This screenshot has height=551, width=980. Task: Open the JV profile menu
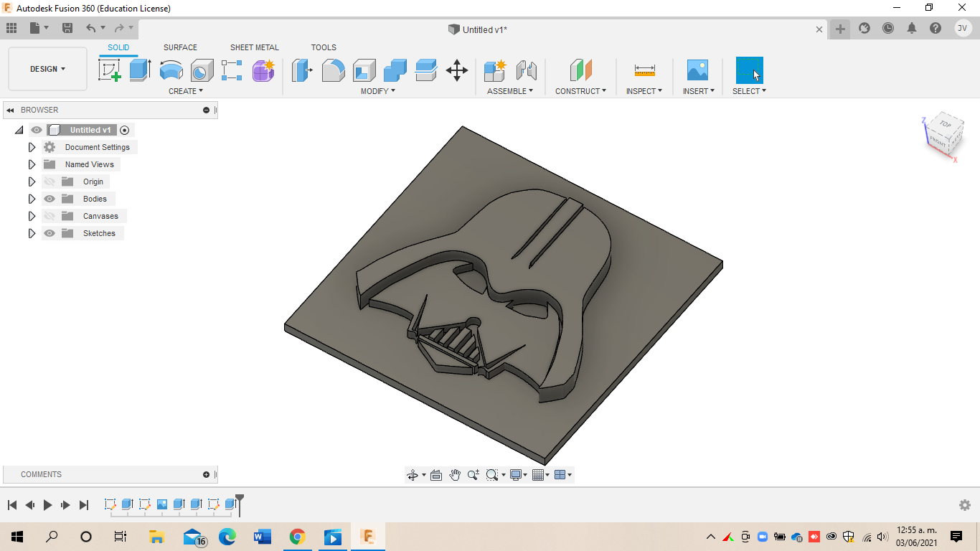click(x=963, y=29)
